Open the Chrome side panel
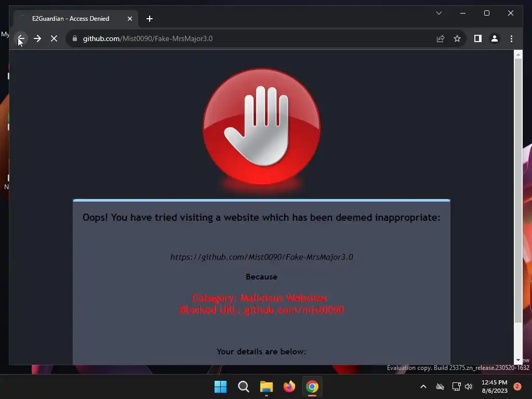Screen dimensions: 532x399 click(x=478, y=38)
